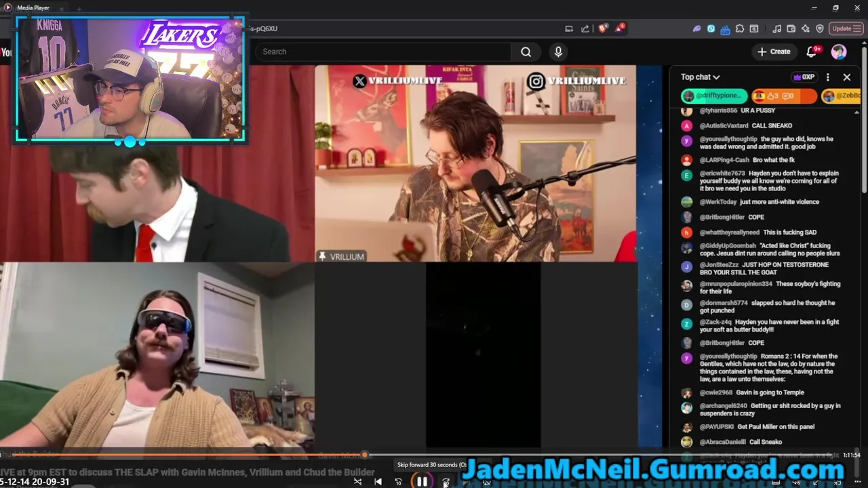The height and width of the screenshot is (488, 868).
Task: Open Brave Shields lion icon
Action: (x=602, y=28)
